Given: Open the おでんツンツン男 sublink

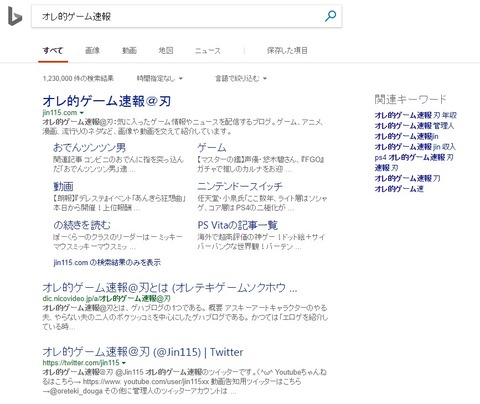Looking at the screenshot, I should tap(89, 147).
